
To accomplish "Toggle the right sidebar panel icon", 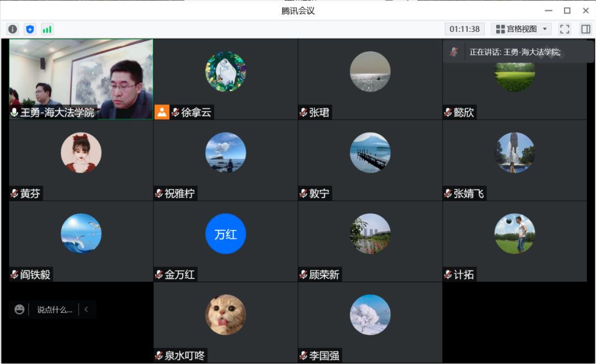I will 586,29.
